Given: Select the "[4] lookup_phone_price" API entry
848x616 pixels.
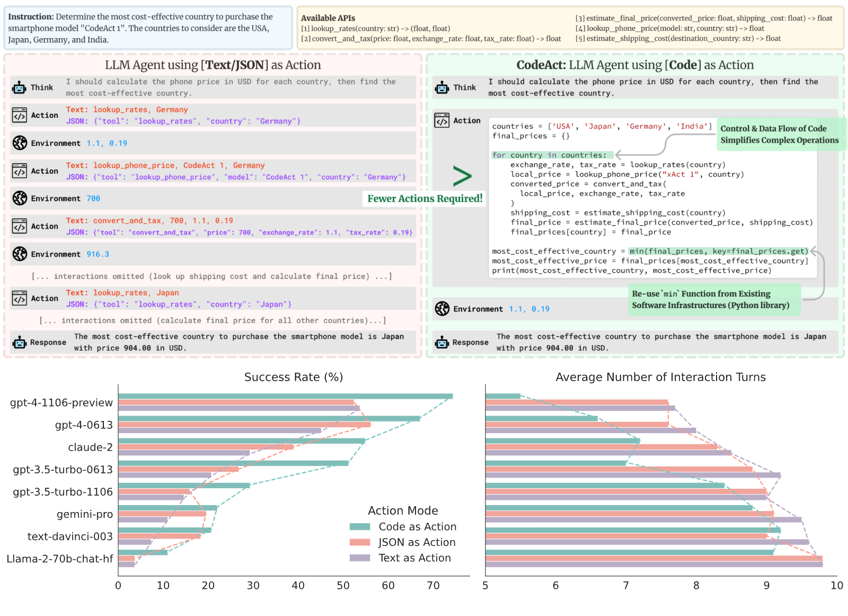Looking at the screenshot, I should point(670,29).
